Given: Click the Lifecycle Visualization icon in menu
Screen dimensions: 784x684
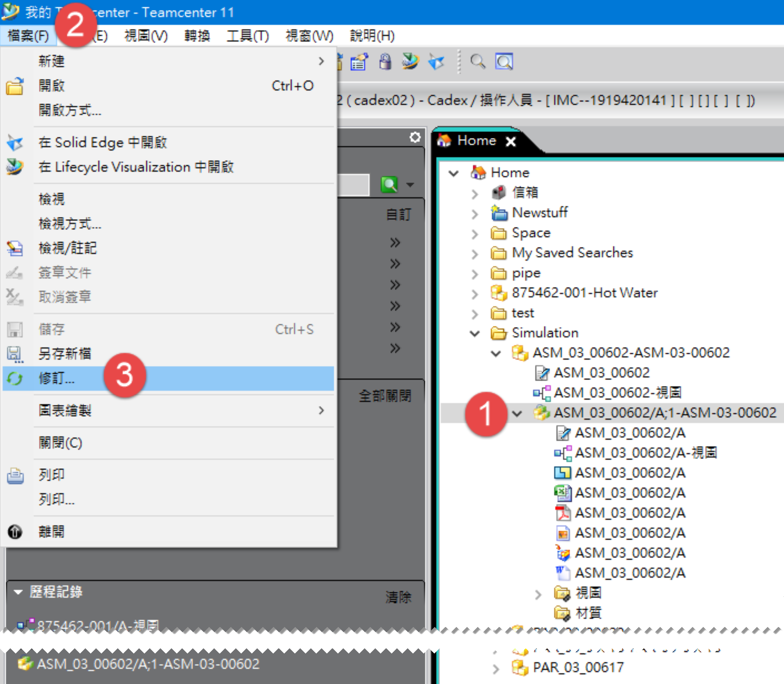Looking at the screenshot, I should (15, 167).
